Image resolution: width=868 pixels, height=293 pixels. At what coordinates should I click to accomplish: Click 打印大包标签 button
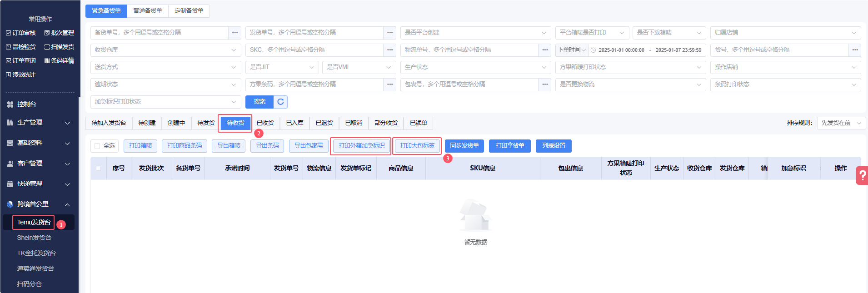pos(417,146)
